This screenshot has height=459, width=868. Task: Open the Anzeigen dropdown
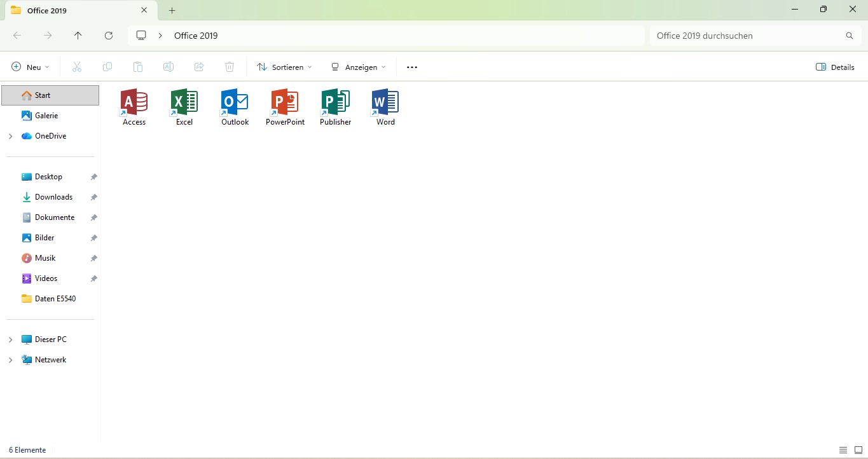point(359,67)
